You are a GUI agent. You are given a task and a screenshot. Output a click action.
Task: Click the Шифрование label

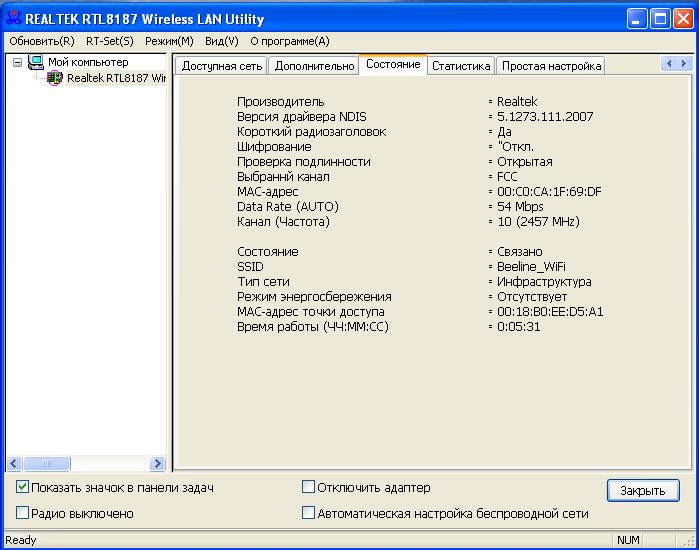[274, 147]
